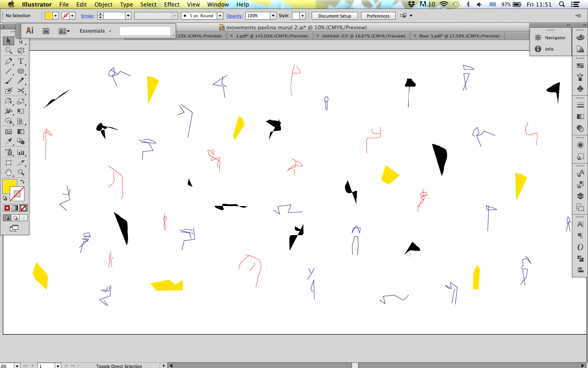Set the None color mode
The height and width of the screenshot is (368, 588).
24,208
